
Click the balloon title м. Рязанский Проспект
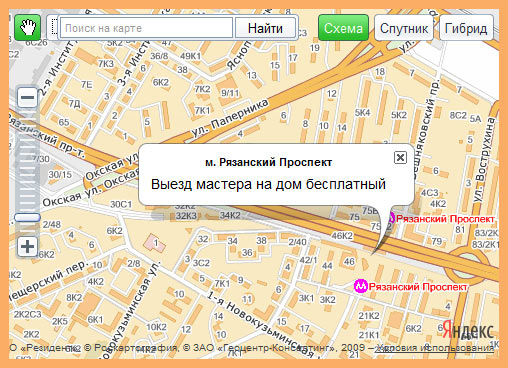[x=268, y=162]
